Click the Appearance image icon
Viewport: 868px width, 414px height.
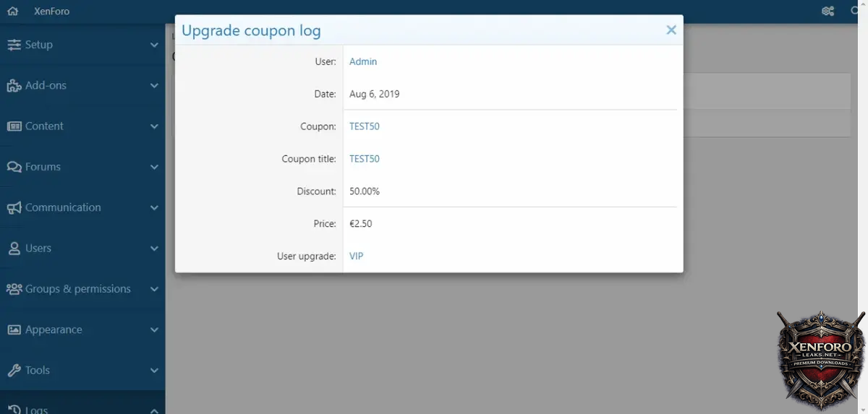click(x=14, y=330)
